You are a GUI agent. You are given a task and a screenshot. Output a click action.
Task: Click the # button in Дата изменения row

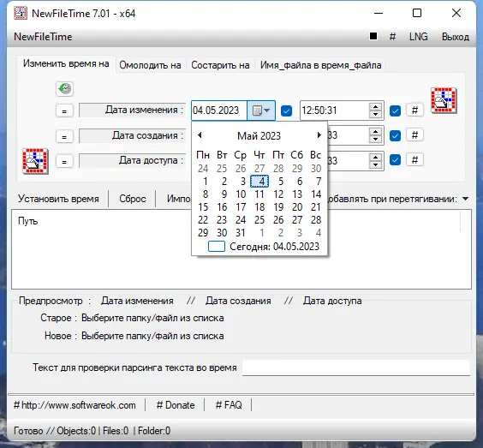click(x=414, y=110)
